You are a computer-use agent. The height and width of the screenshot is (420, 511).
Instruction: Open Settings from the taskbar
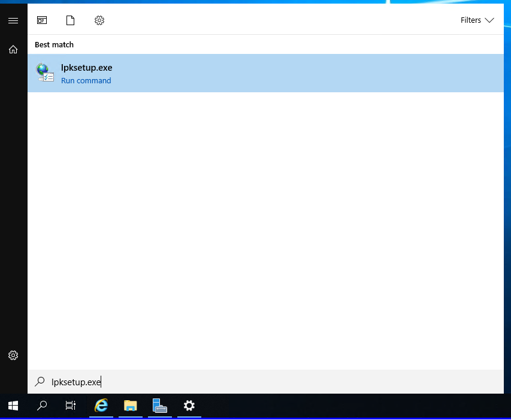point(189,406)
